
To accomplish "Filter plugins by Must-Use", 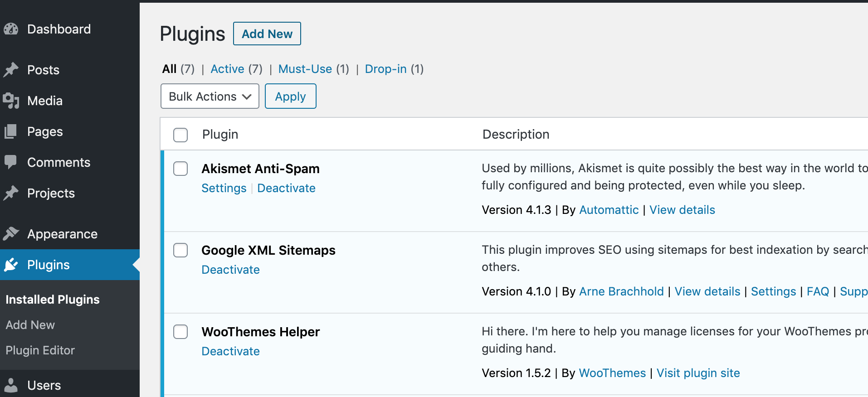I will (305, 69).
